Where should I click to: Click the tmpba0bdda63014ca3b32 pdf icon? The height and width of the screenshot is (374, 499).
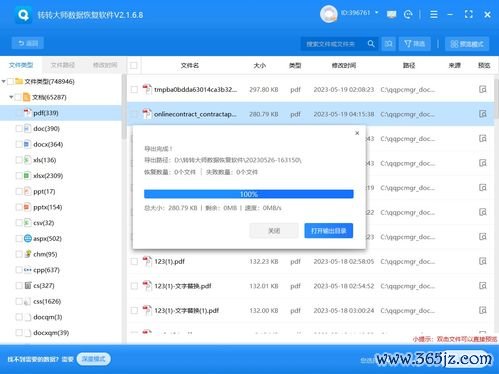point(147,89)
